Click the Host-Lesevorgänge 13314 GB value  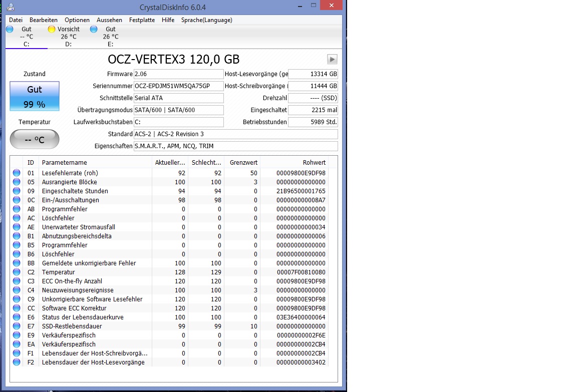(313, 74)
